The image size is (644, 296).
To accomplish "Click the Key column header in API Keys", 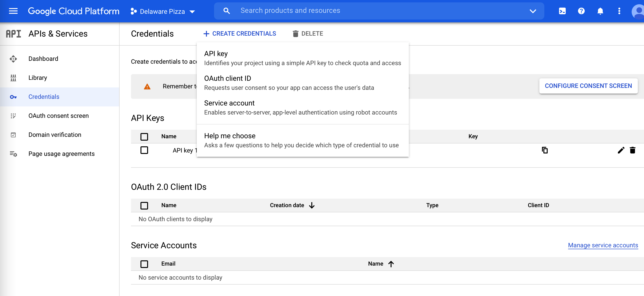I will (473, 137).
